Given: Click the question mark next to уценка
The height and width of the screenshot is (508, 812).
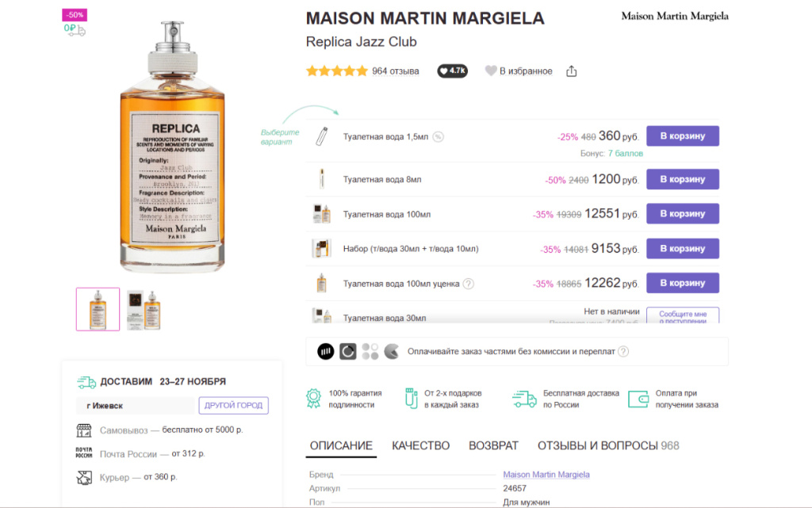Looking at the screenshot, I should pos(468,284).
